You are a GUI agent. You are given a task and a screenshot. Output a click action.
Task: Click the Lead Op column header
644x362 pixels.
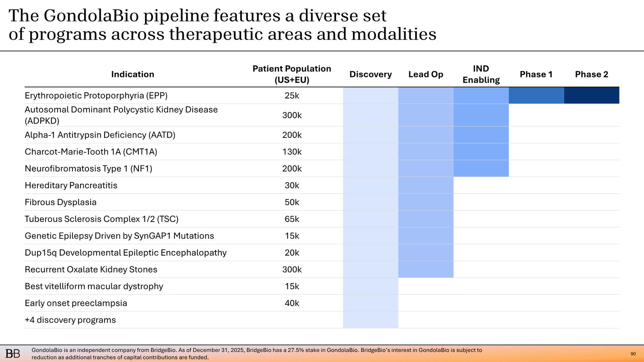coord(425,74)
